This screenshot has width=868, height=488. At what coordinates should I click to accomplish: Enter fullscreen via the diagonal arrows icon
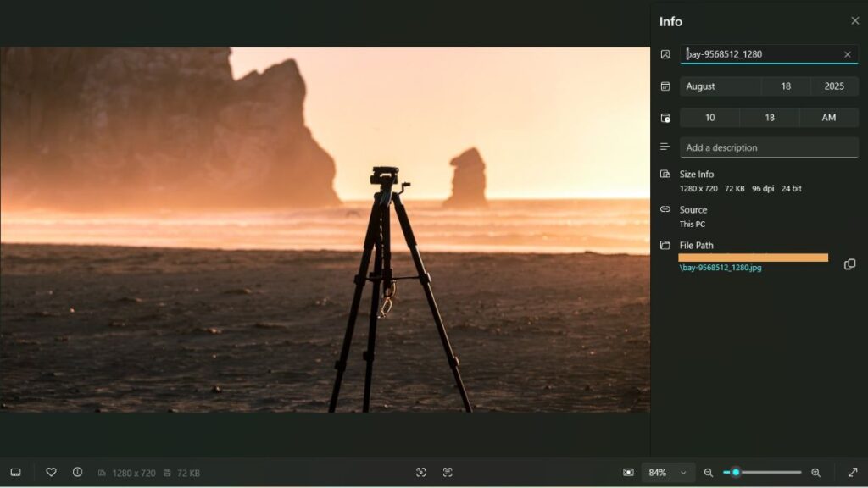click(852, 472)
